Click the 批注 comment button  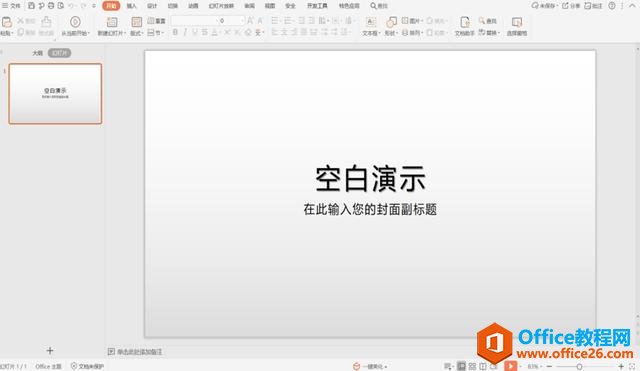593,6
